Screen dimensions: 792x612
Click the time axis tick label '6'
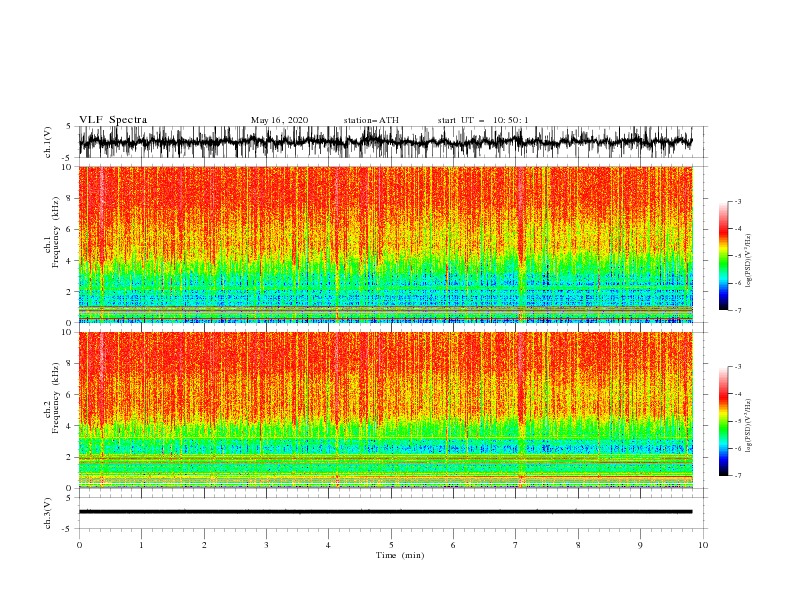[453, 545]
